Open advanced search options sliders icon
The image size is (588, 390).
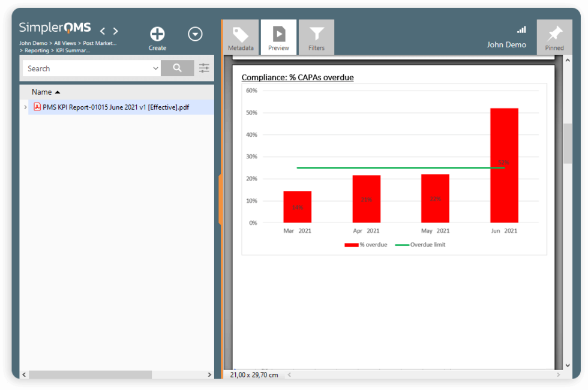click(205, 68)
